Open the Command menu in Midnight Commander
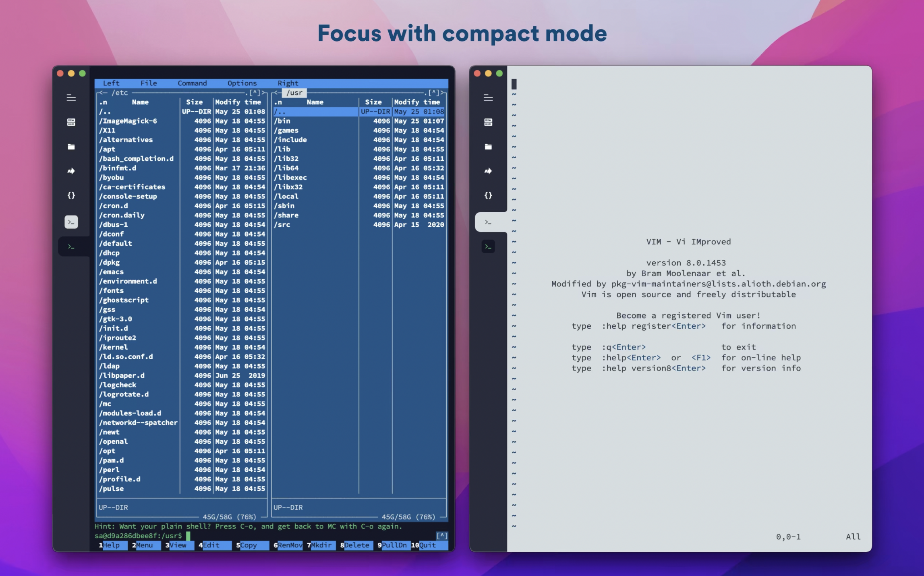924x576 pixels. coord(192,83)
